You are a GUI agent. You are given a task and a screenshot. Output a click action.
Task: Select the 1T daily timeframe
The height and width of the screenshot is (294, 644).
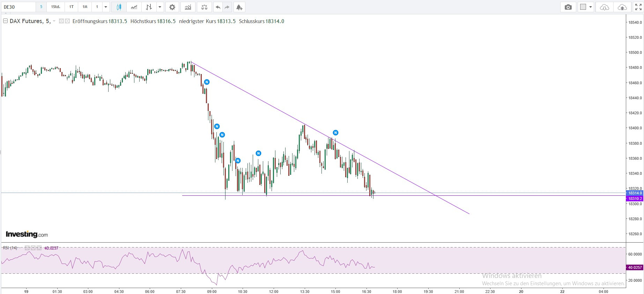coord(71,7)
